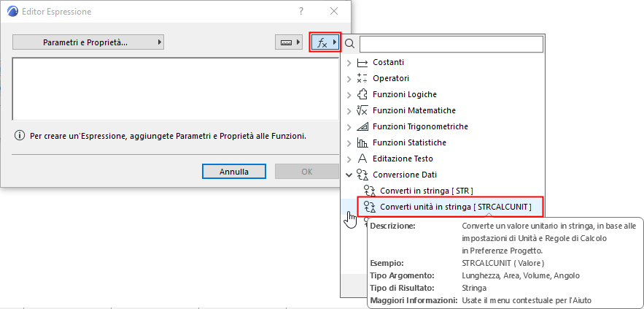Open the Parametri e Proprietà dropdown

pos(88,42)
